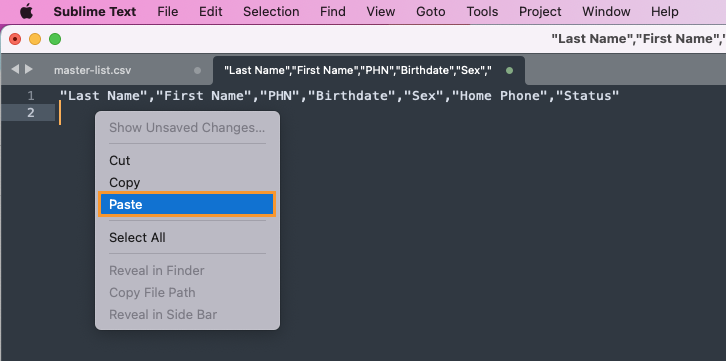
Task: Click line number 1 in the gutter
Action: tap(31, 96)
